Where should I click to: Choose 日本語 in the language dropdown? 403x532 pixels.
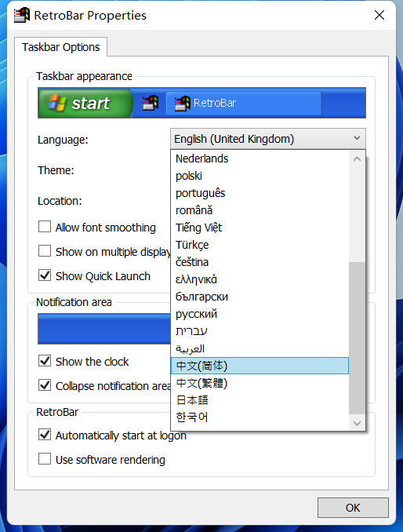[260, 400]
